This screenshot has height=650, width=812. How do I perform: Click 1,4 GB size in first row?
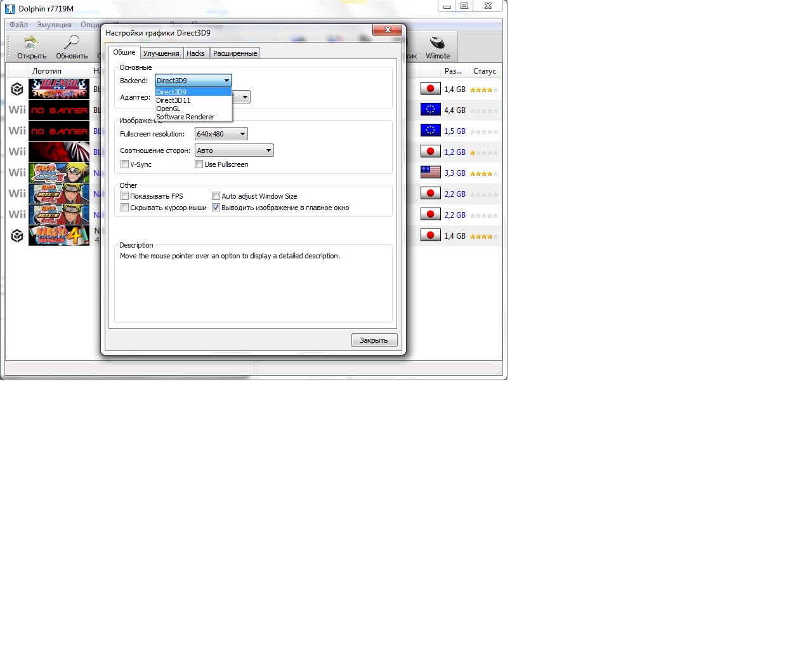click(x=455, y=90)
